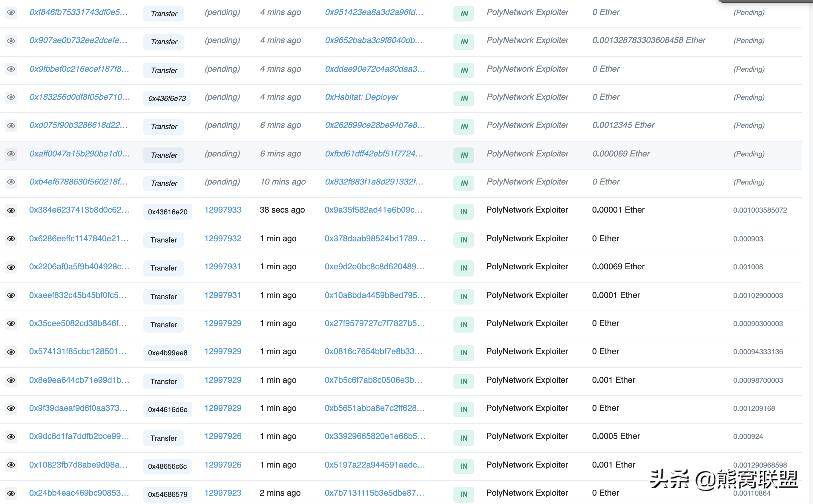Click value 0.001328783303608458 Ether
813x504 pixels.
[649, 40]
